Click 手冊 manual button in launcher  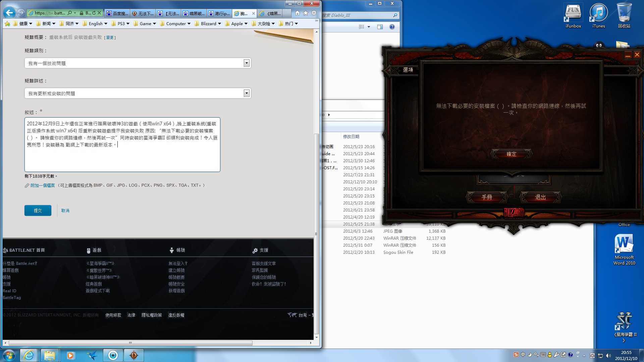(x=486, y=197)
